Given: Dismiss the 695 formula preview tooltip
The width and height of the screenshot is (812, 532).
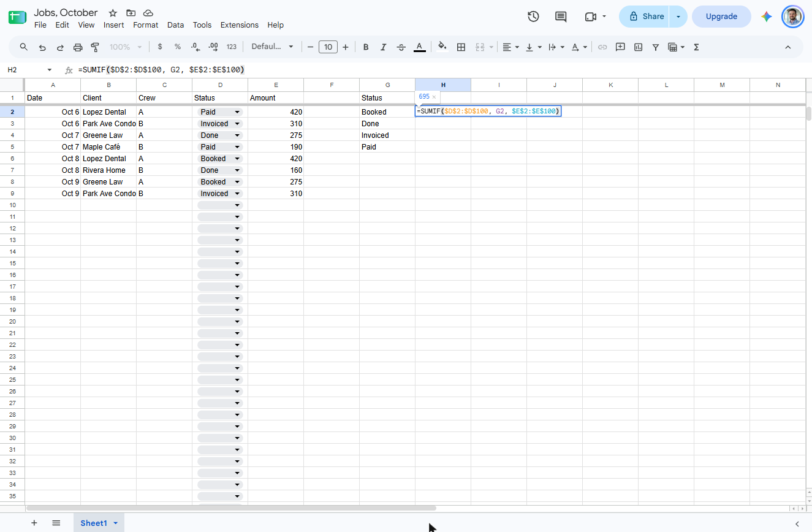Looking at the screenshot, I should click(434, 97).
